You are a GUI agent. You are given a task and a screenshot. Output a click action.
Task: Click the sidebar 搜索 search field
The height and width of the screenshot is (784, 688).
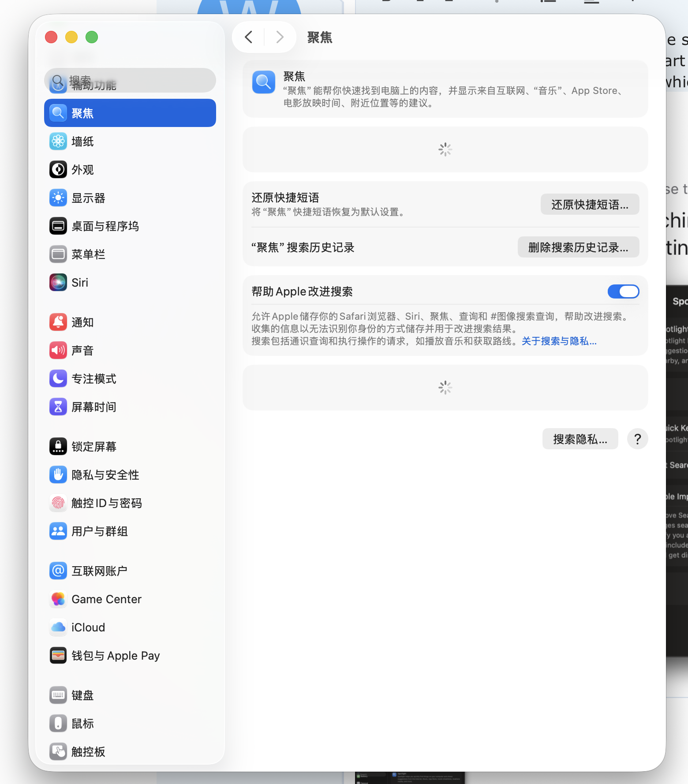tap(130, 80)
